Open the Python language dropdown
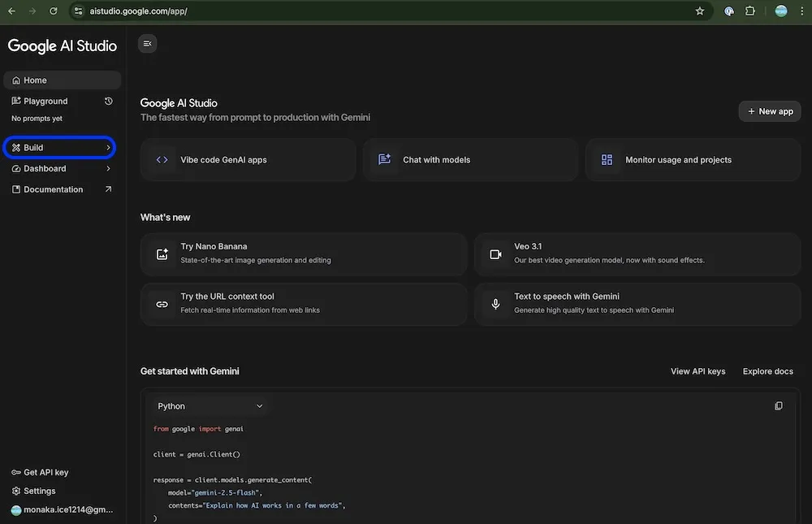The height and width of the screenshot is (524, 812). pos(209,406)
